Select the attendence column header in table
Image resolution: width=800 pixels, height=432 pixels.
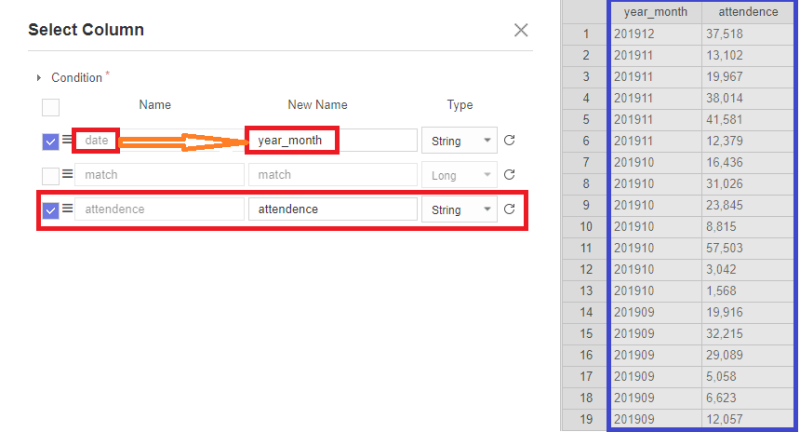[x=748, y=12]
